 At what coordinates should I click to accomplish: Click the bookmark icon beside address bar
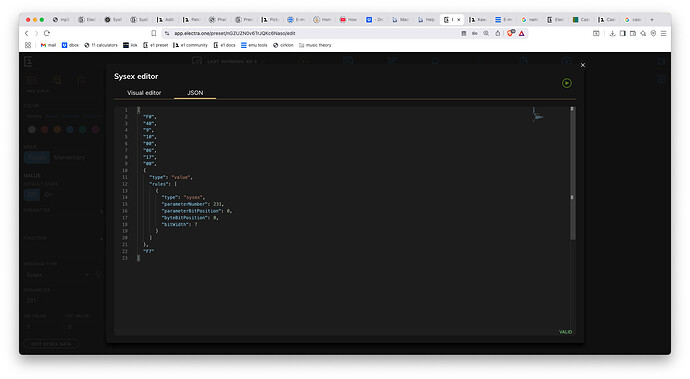point(154,33)
